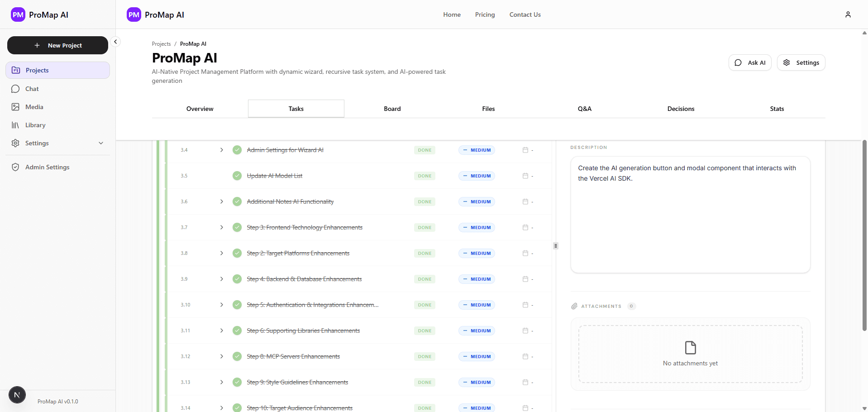Viewport: 868px width, 412px height.
Task: Click calendar icon on task 3.9 row
Action: pos(525,279)
